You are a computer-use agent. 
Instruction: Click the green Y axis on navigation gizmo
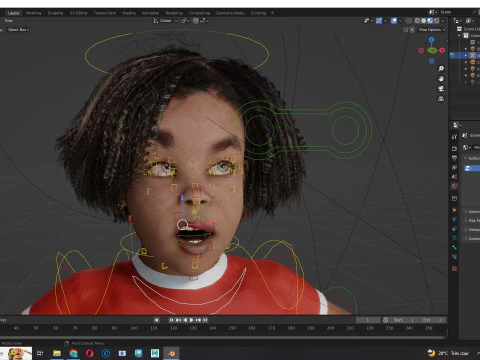pyautogui.click(x=432, y=51)
